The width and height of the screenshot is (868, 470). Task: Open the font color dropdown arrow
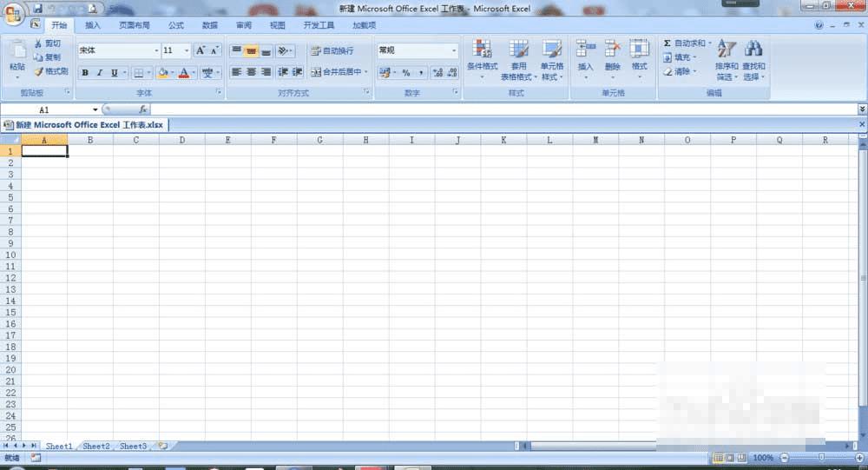click(194, 73)
